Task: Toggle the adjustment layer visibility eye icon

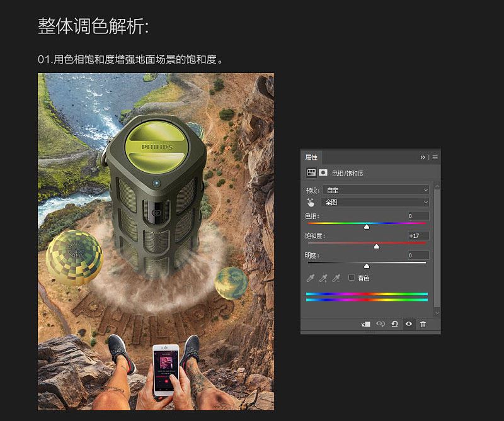Action: pyautogui.click(x=408, y=323)
